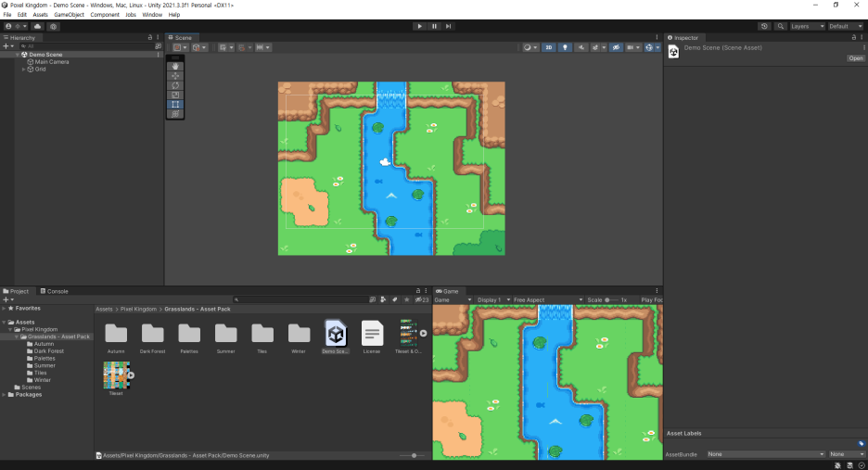Screen dimensions: 868x470
Task: Adjust the asset thumbnail size slider
Action: [x=414, y=455]
